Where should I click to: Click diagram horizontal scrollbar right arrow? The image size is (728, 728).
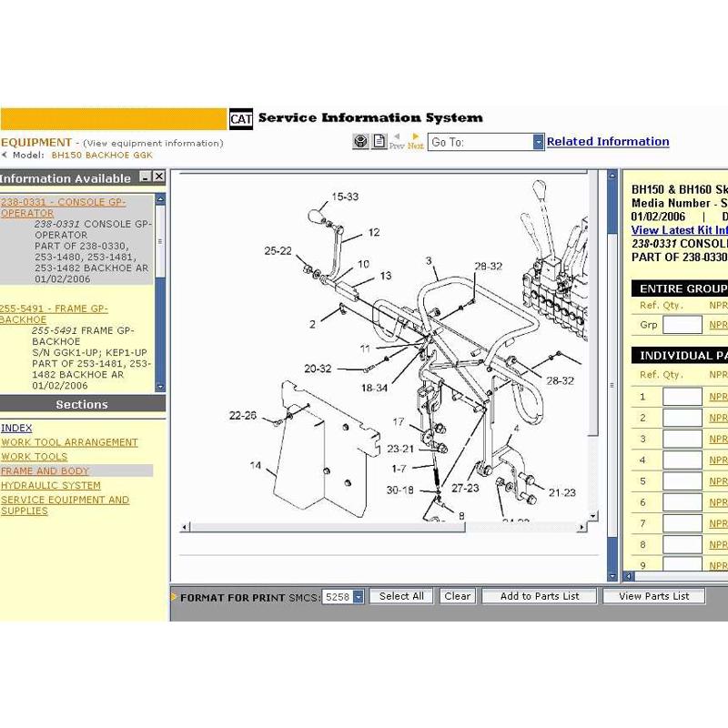click(581, 527)
